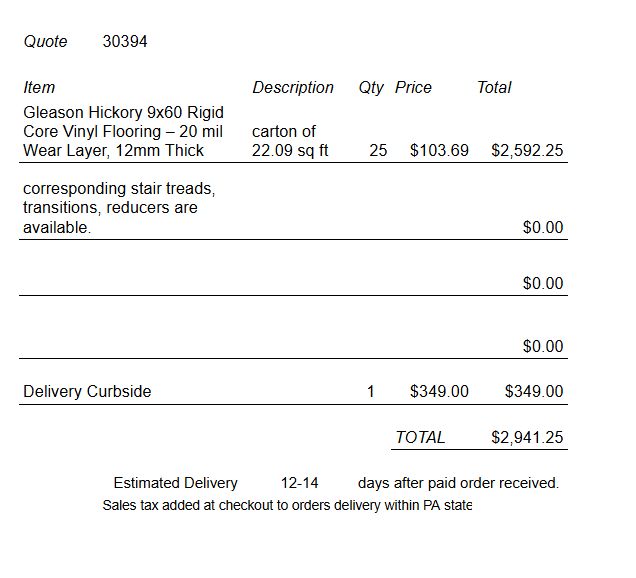This screenshot has width=636, height=578.
Task: Select the carton of 22.09 sq ft description
Action: (290, 141)
